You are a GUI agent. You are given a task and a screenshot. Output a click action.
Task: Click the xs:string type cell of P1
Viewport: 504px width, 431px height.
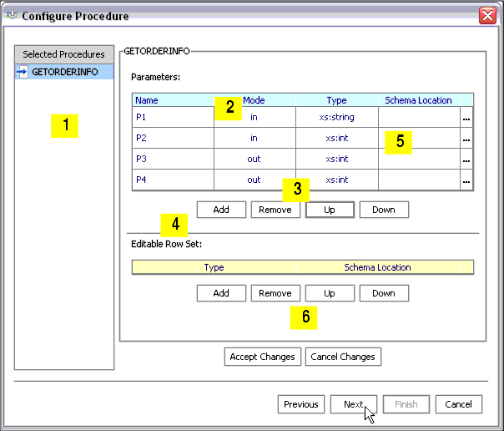coord(337,117)
